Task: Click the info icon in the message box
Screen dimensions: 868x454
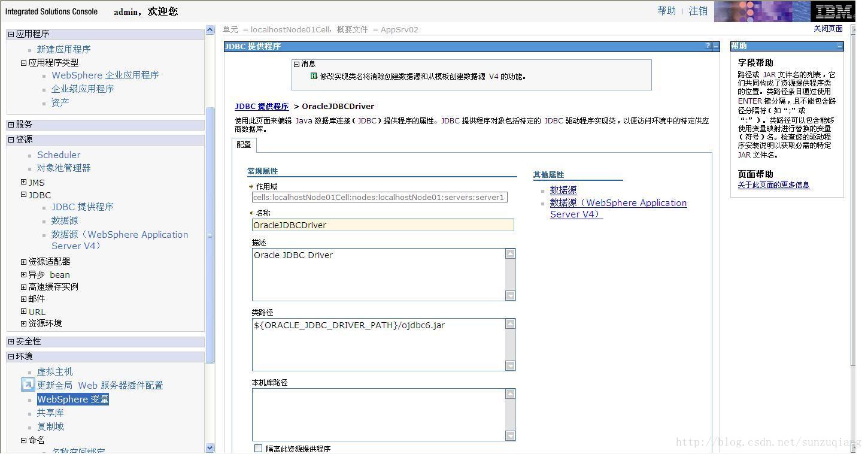Action: click(314, 76)
